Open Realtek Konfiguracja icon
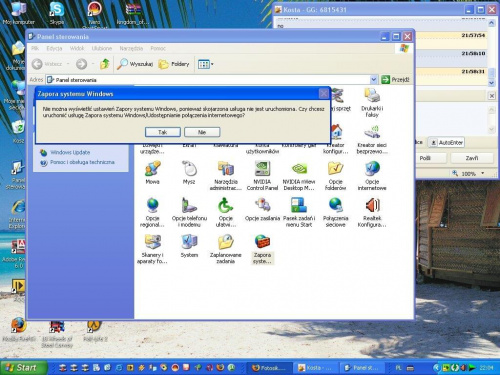Image resolution: width=500 pixels, height=375 pixels. [x=372, y=212]
